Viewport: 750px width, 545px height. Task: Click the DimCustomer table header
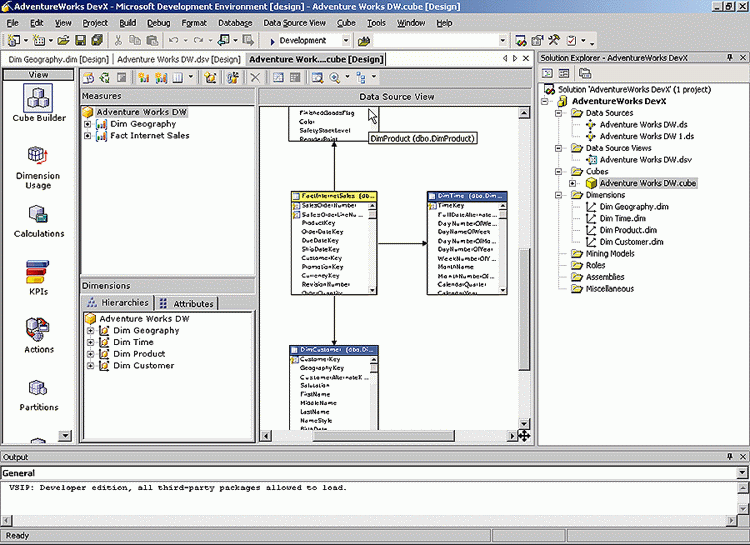tap(334, 350)
